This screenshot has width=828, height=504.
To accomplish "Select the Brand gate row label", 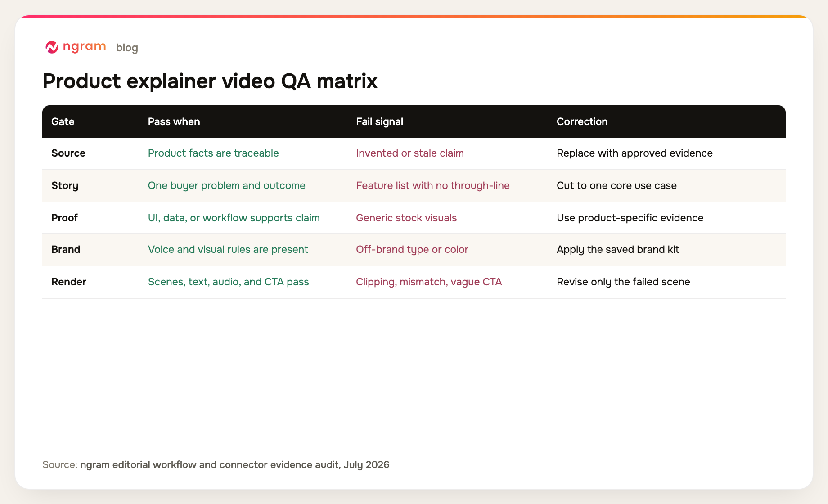I will click(x=66, y=249).
